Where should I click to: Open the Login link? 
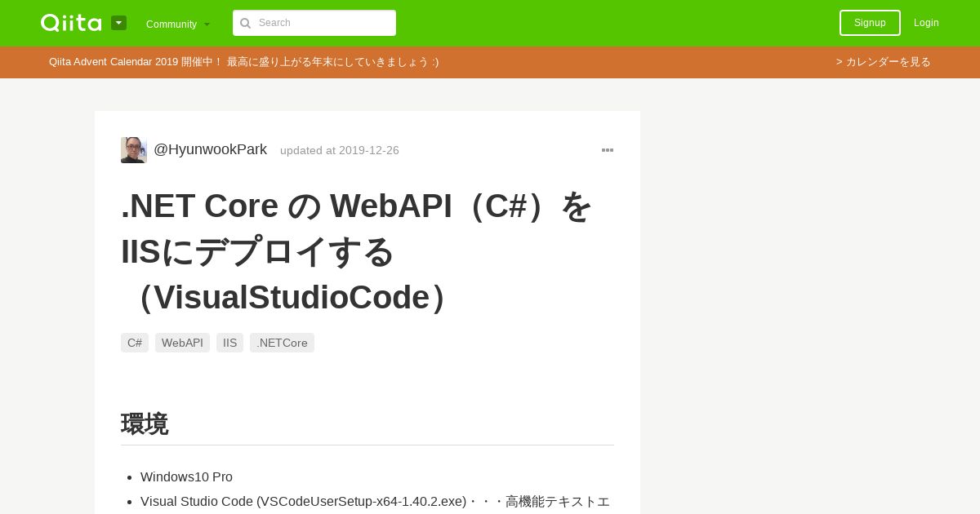tap(926, 23)
